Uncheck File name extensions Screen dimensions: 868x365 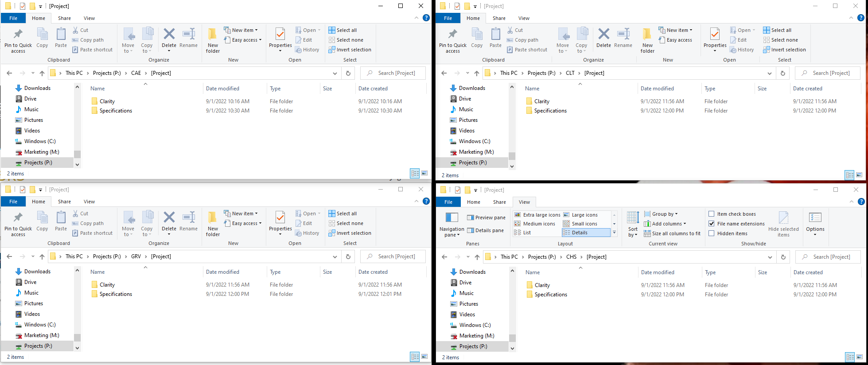pyautogui.click(x=712, y=224)
